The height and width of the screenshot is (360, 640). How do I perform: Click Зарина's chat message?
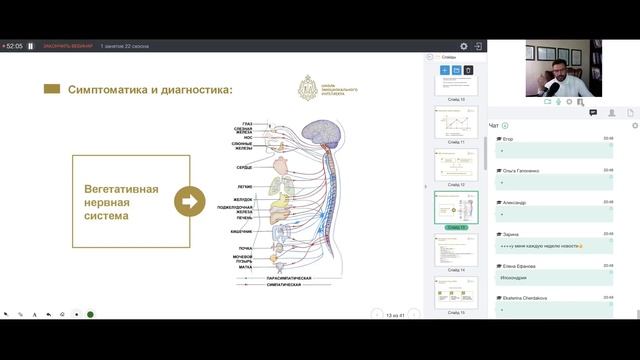click(554, 246)
